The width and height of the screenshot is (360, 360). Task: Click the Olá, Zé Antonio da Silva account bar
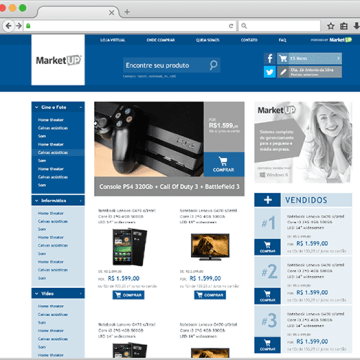309,72
